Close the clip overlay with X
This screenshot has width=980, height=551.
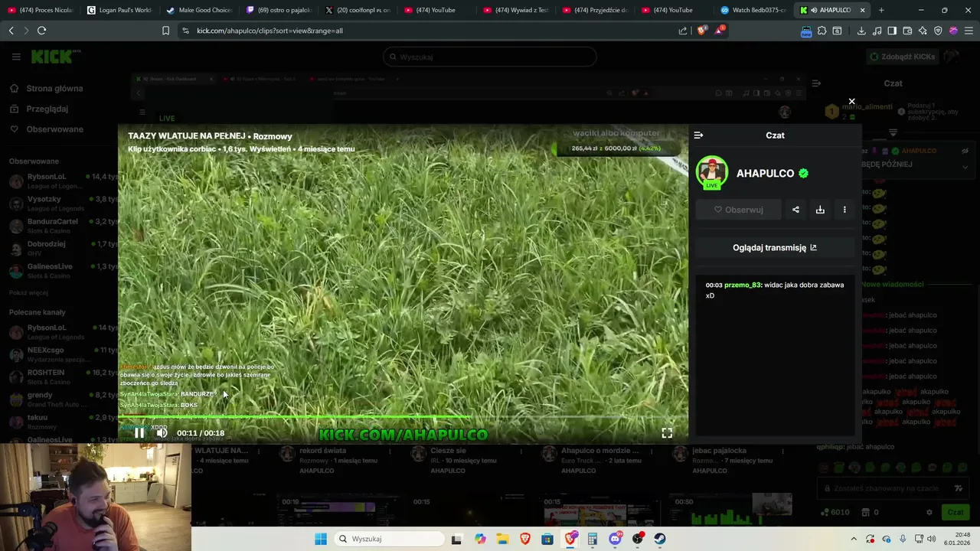point(851,101)
